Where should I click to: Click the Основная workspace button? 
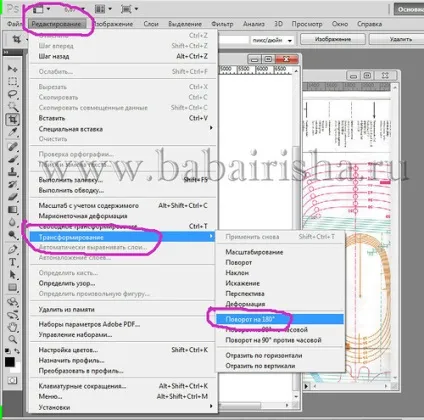click(x=409, y=9)
